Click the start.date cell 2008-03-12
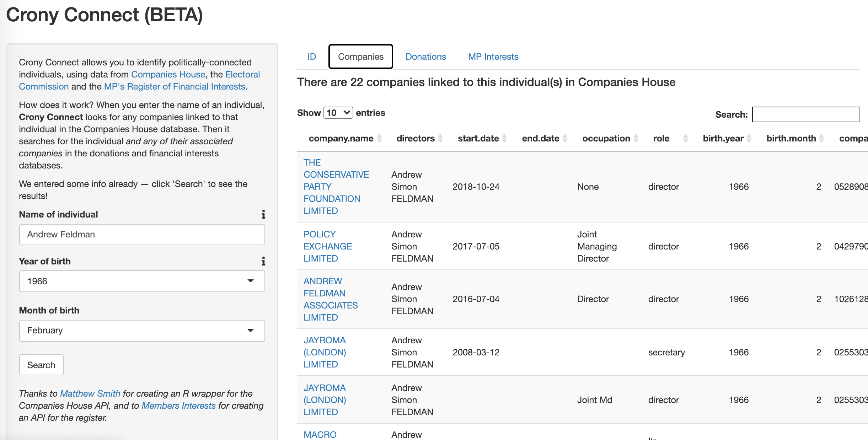The width and height of the screenshot is (868, 440). pos(476,352)
